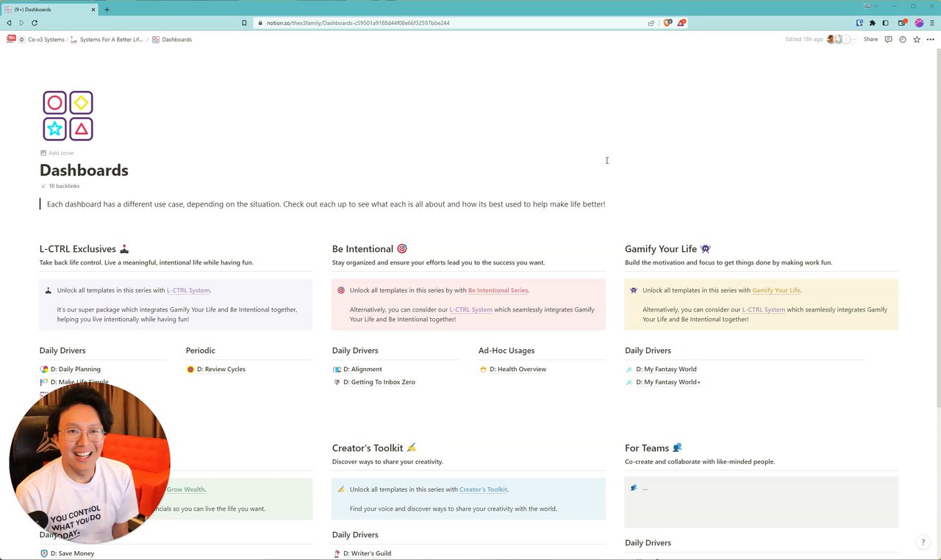The image size is (941, 560).
Task: Go forward with browser forward arrow
Action: 21,23
